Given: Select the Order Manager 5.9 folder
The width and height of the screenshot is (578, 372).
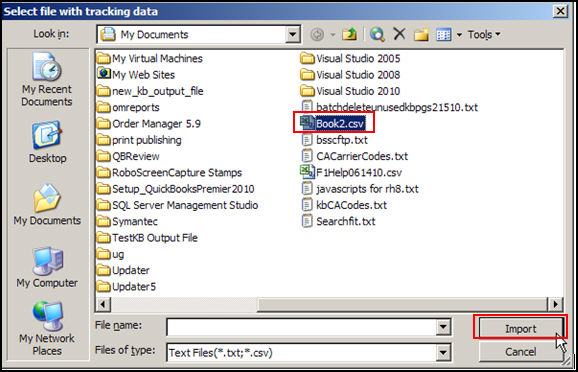Looking at the screenshot, I should click(x=149, y=124).
